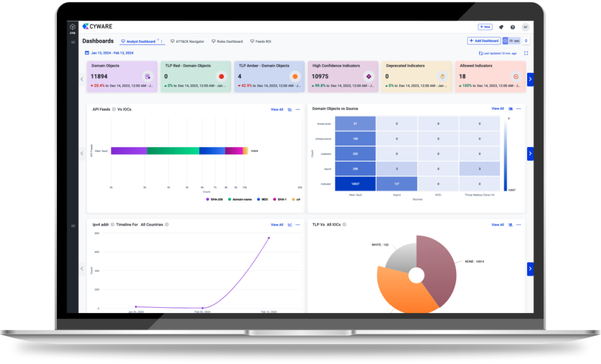Switch to the Feeds ROI tab
The image size is (601, 364).
(x=261, y=42)
